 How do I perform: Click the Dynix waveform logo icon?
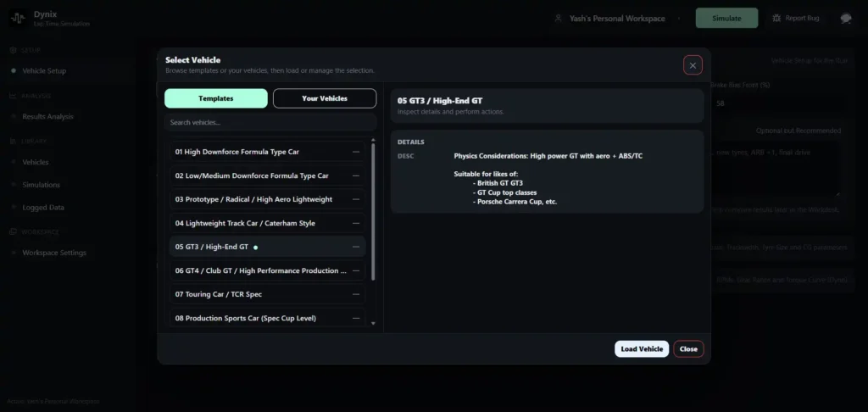pyautogui.click(x=18, y=19)
